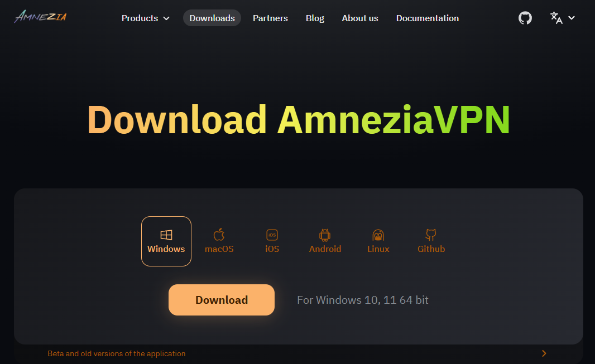Open the language selector chevron

[572, 18]
